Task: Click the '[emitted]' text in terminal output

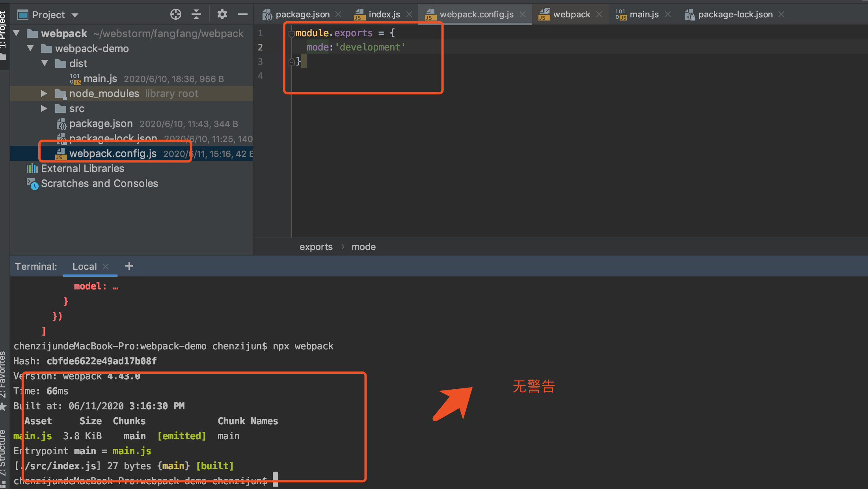Action: 182,436
